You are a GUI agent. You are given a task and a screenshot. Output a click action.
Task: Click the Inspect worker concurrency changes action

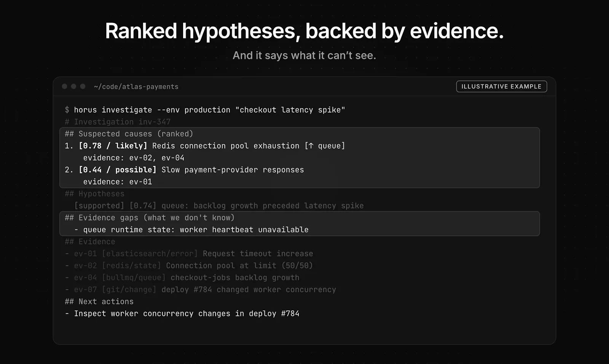point(182,313)
